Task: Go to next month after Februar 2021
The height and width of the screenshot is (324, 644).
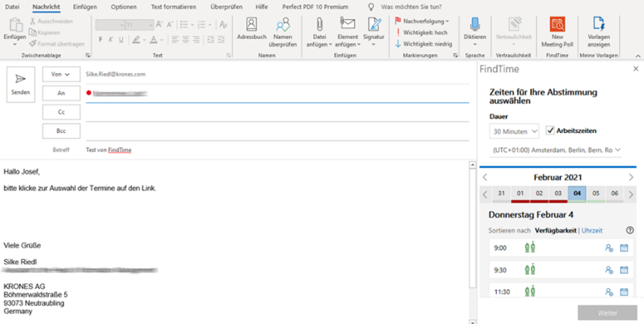Action: pyautogui.click(x=631, y=178)
